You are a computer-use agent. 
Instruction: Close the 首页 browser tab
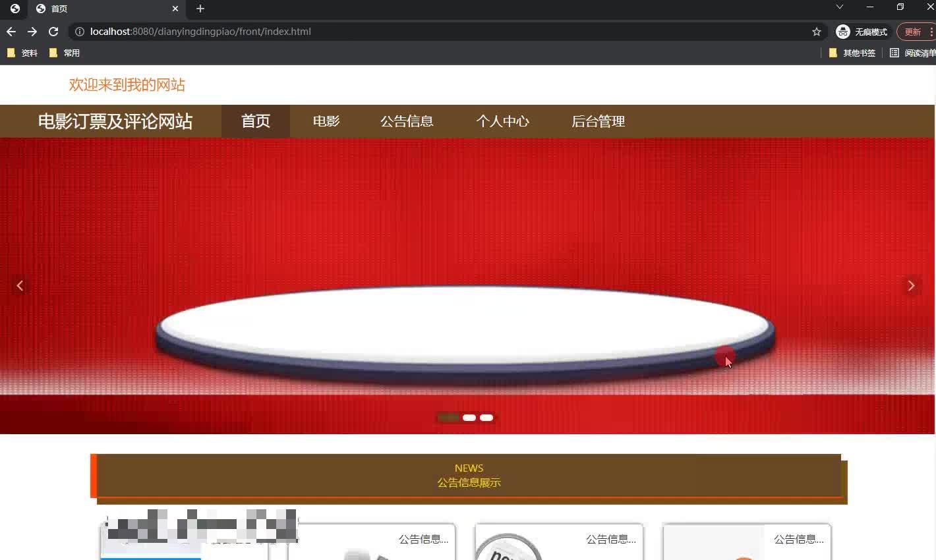pyautogui.click(x=175, y=9)
